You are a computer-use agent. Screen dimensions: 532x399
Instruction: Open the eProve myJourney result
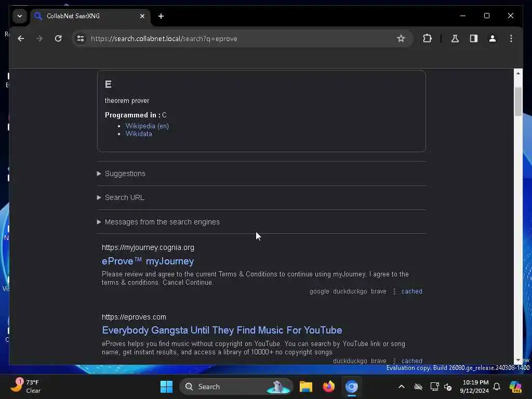(148, 261)
